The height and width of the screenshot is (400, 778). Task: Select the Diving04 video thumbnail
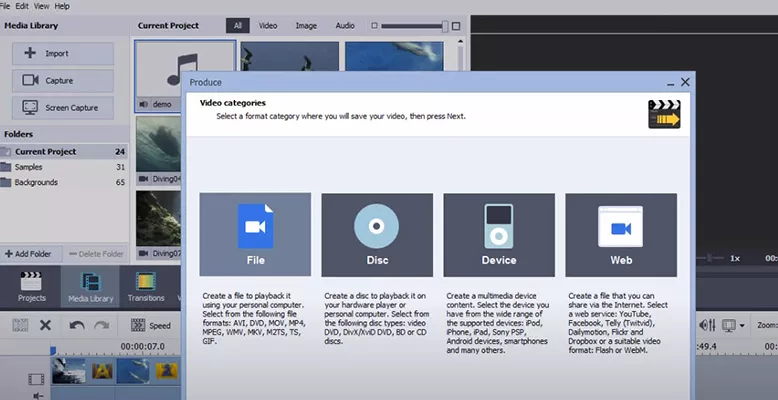coord(158,150)
